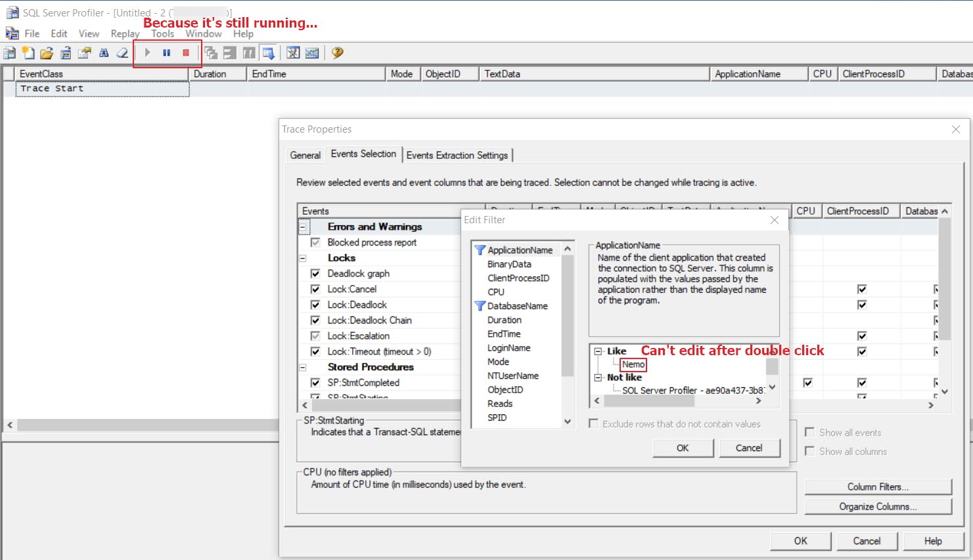Toggle the Lock:Deadlock Chain checkbox

[x=315, y=320]
